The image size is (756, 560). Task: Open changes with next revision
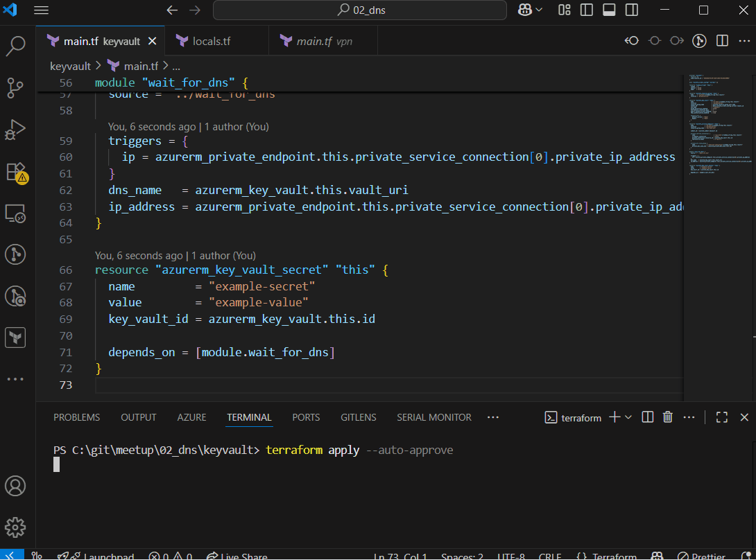[x=677, y=41]
